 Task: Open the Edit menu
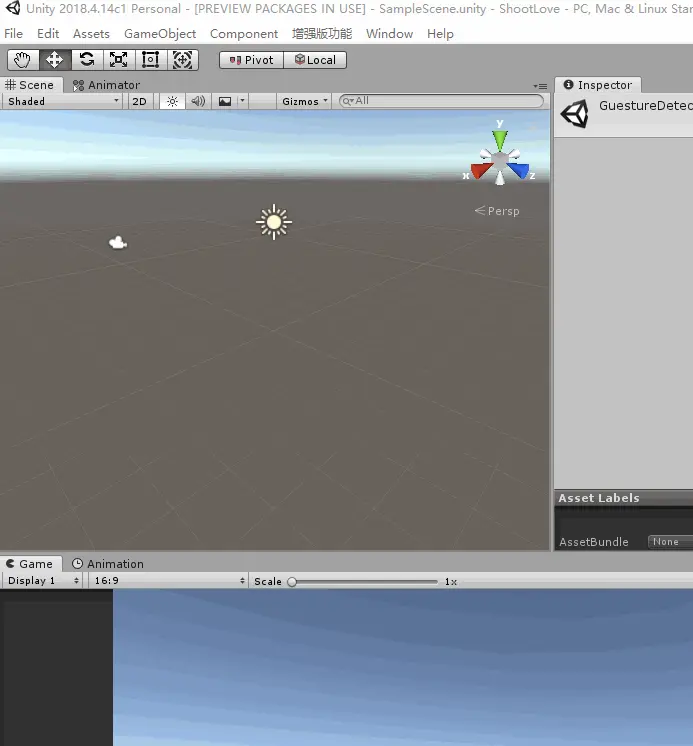(x=48, y=34)
